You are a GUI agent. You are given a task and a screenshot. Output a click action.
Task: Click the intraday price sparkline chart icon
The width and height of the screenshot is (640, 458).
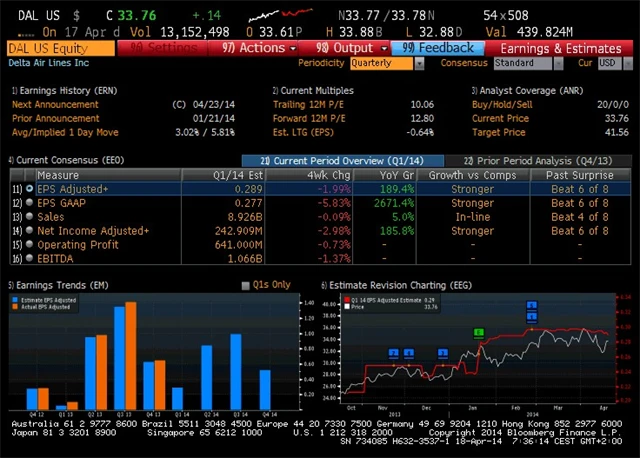[277, 16]
